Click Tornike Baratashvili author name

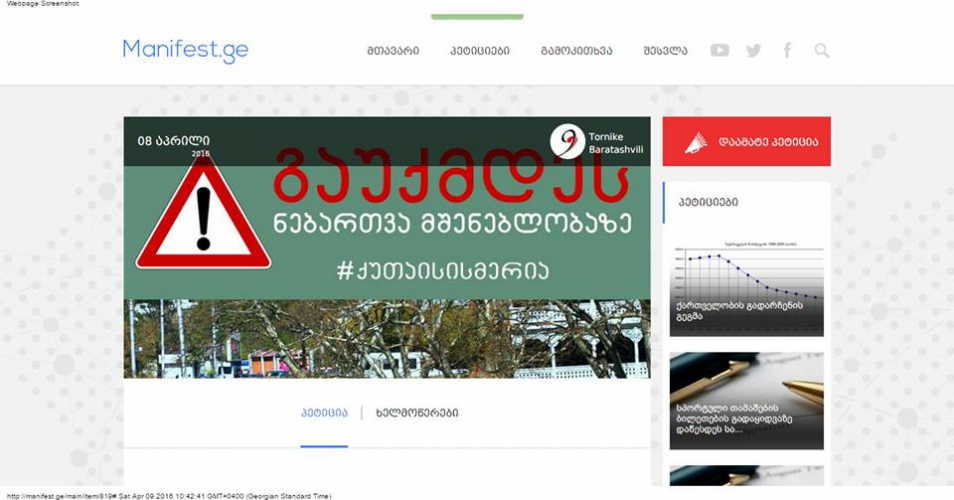[x=616, y=143]
